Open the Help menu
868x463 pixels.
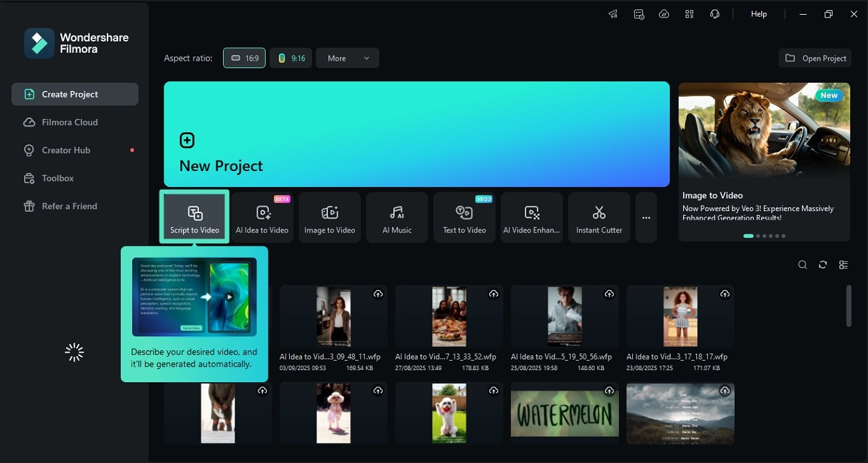click(x=759, y=14)
